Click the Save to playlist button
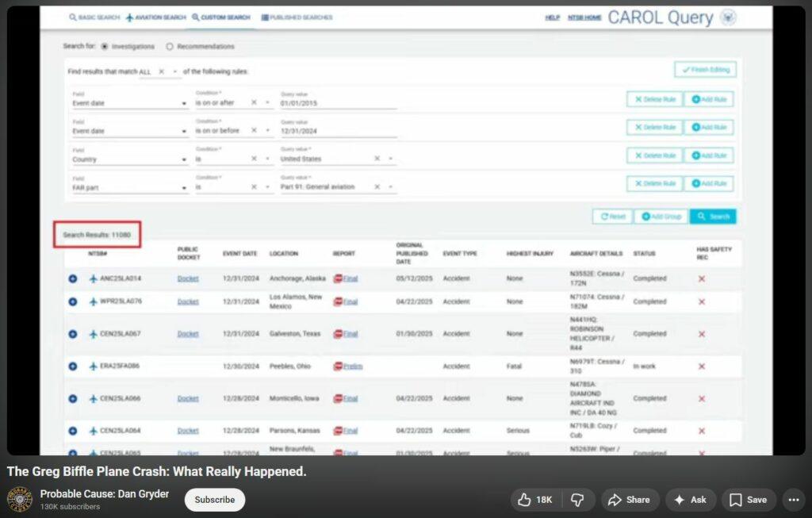This screenshot has width=812, height=518. click(x=748, y=500)
